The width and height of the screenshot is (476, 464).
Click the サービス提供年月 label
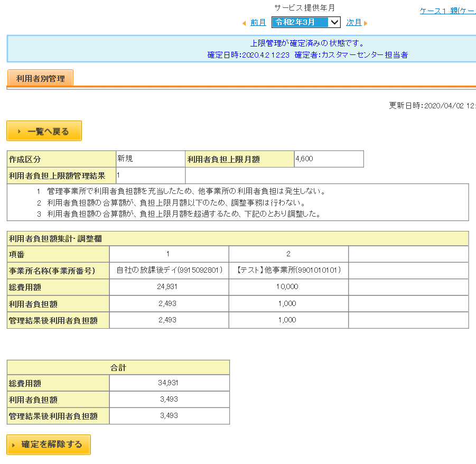pyautogui.click(x=304, y=7)
